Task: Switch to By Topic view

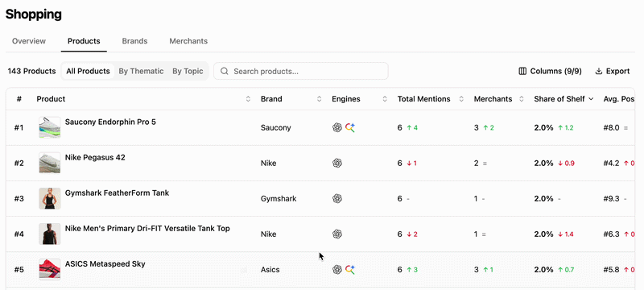Action: [188, 71]
